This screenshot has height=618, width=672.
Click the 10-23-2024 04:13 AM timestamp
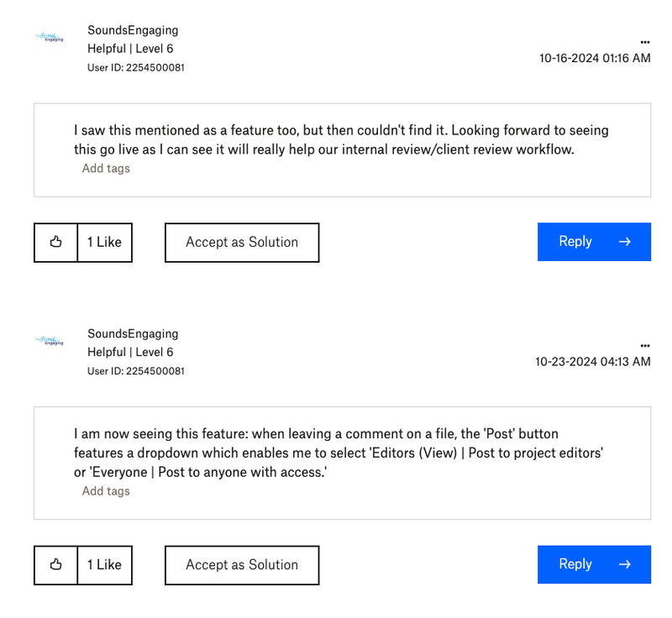[593, 362]
